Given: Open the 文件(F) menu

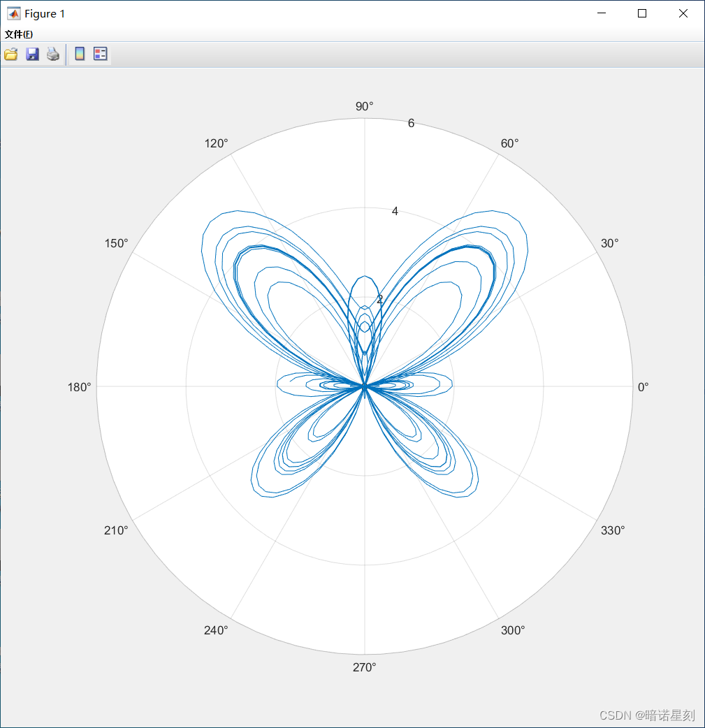Looking at the screenshot, I should point(19,34).
